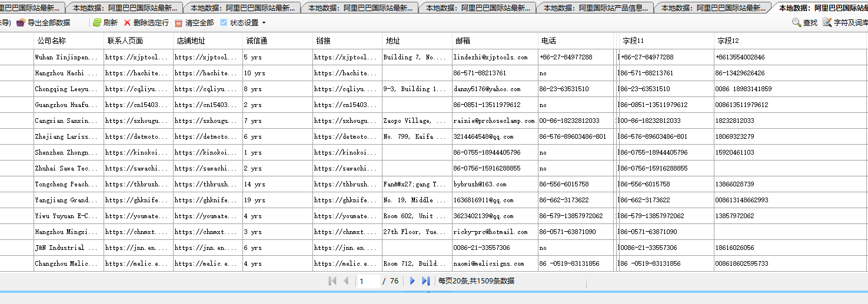868x304 pixels.
Task: Click the current page number field
Action: click(368, 281)
